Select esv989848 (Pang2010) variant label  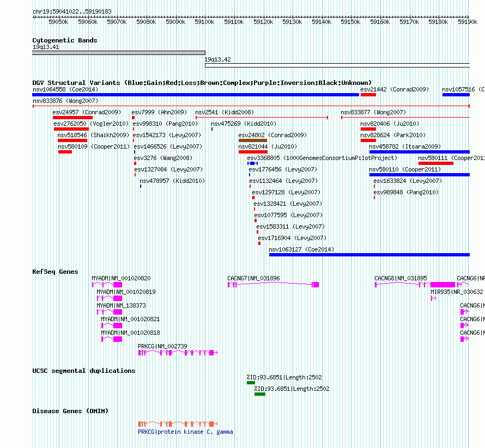pyautogui.click(x=406, y=192)
